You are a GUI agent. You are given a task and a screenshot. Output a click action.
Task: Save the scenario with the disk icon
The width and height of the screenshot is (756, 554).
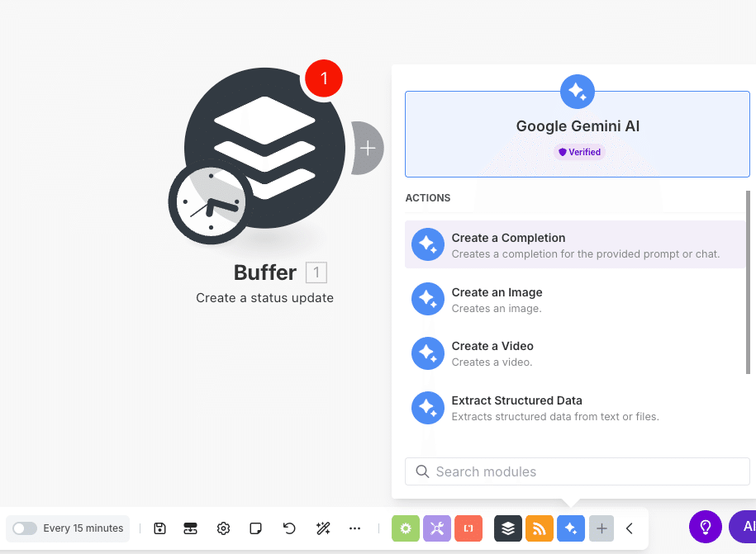(x=159, y=528)
